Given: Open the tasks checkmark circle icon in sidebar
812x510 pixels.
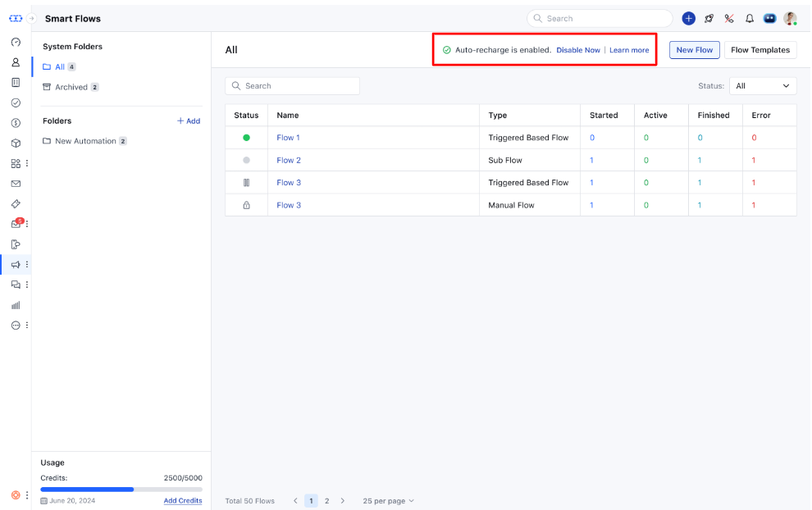Looking at the screenshot, I should (x=16, y=102).
